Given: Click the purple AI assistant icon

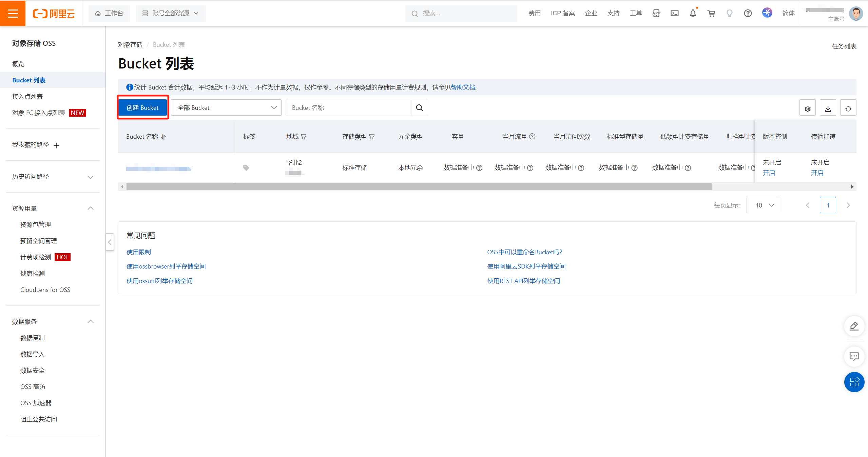Looking at the screenshot, I should click(767, 13).
